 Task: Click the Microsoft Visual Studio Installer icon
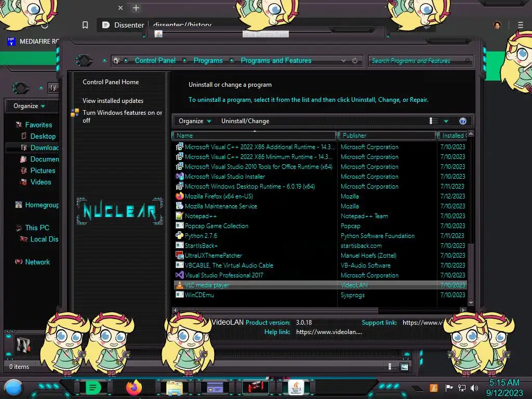coord(179,177)
